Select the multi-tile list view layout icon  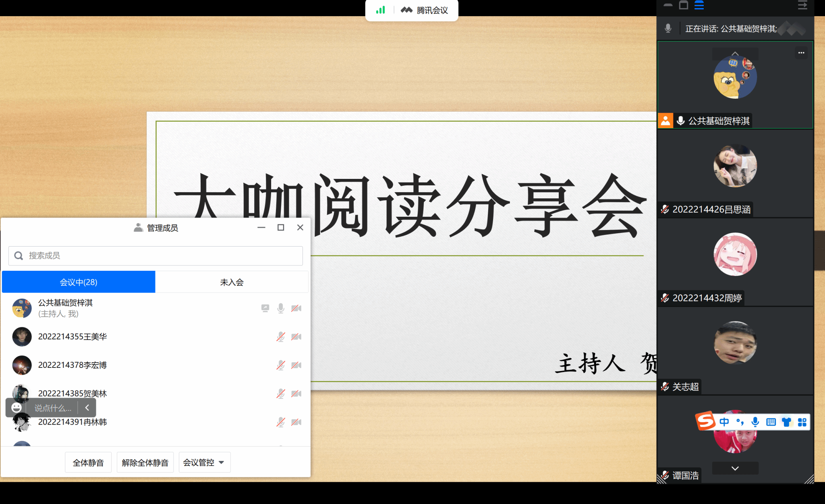(x=699, y=5)
